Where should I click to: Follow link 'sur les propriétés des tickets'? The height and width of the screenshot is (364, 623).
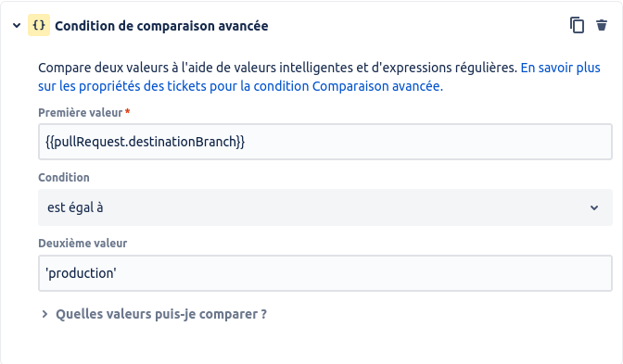122,86
